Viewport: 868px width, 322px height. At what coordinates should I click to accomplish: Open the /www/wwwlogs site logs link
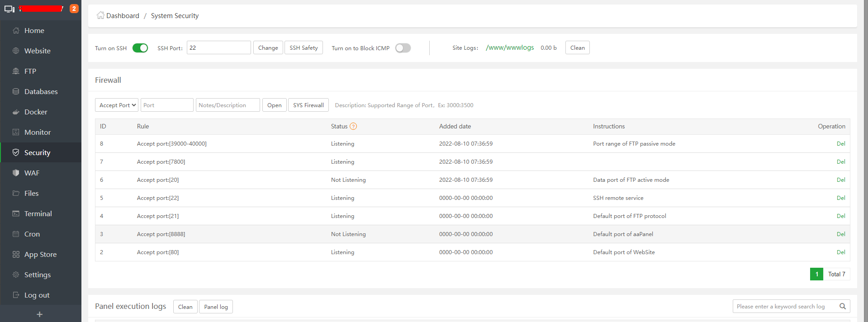click(x=510, y=47)
